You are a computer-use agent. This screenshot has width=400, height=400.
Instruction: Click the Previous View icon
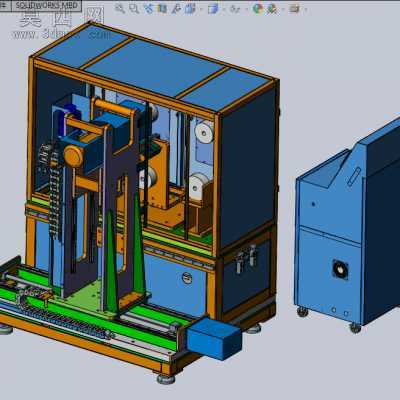[x=148, y=8]
